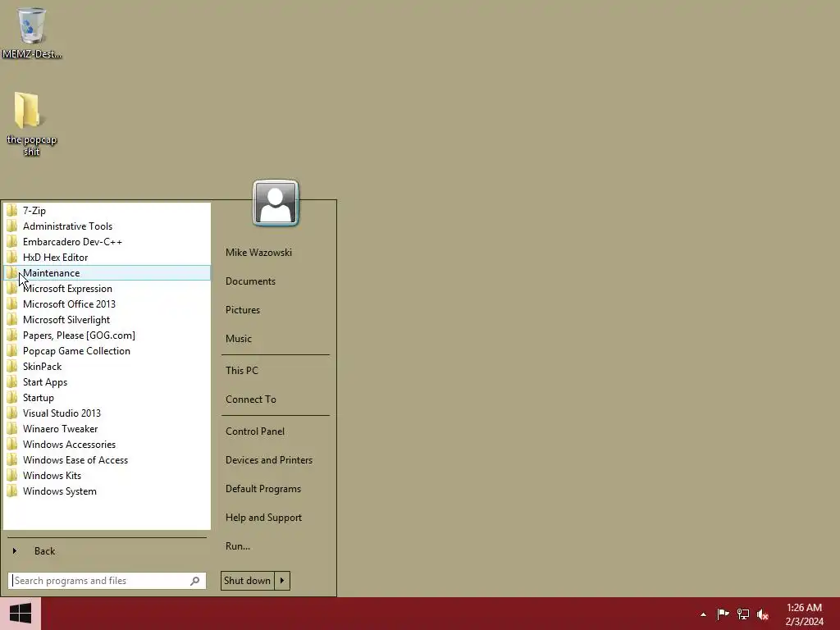Expand the Windows Kits folder
The width and height of the screenshot is (840, 630).
(x=107, y=475)
